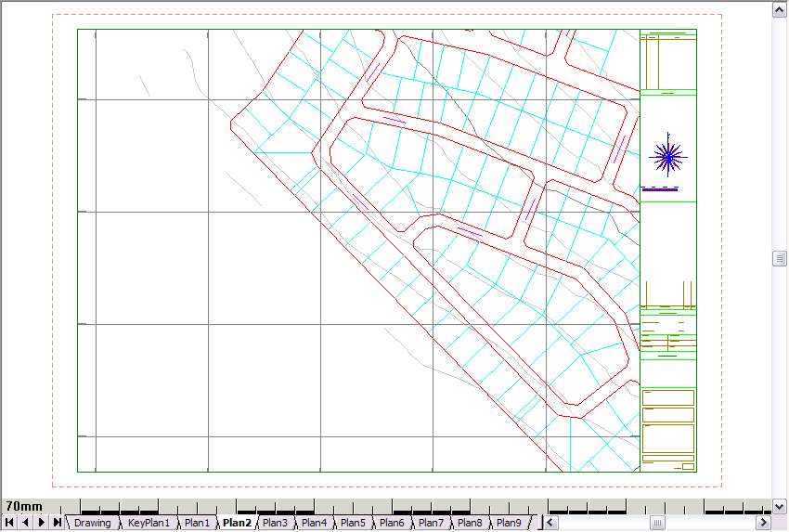The image size is (789, 532).
Task: Jump to the last layout tab
Action: 58,523
